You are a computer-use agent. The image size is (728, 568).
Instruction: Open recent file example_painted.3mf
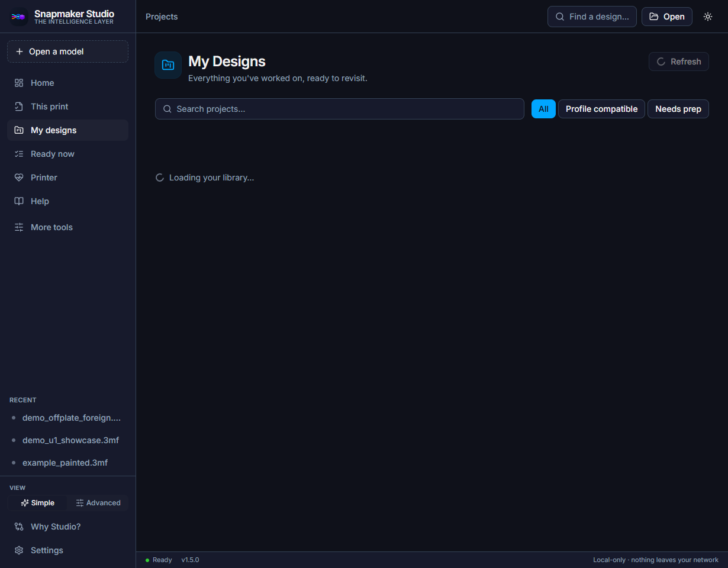(67, 463)
